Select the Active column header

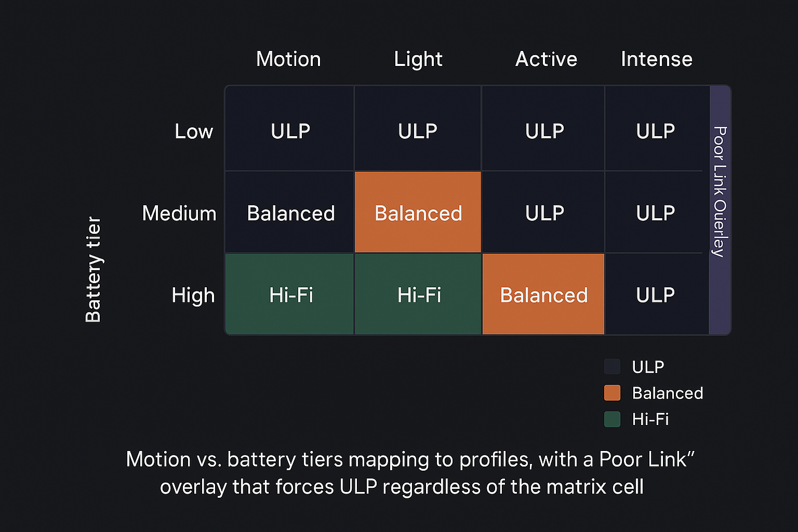[x=546, y=59]
